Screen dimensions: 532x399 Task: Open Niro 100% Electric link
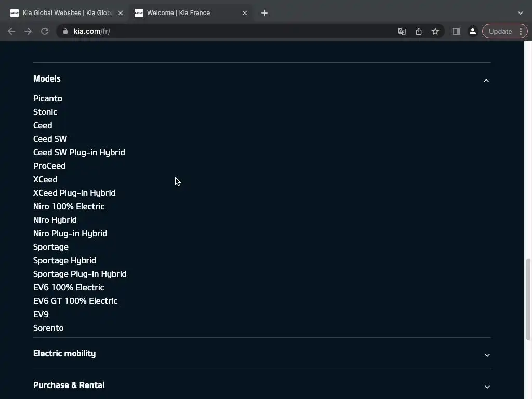coord(69,206)
